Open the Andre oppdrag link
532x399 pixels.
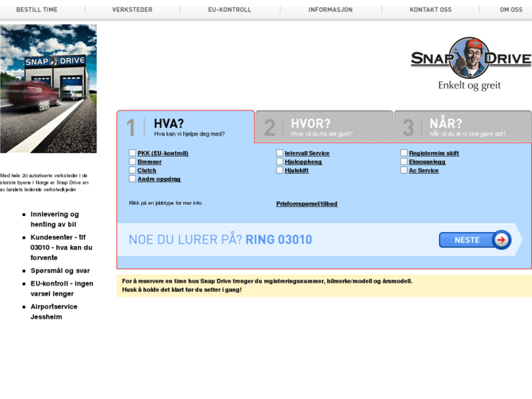tap(159, 179)
